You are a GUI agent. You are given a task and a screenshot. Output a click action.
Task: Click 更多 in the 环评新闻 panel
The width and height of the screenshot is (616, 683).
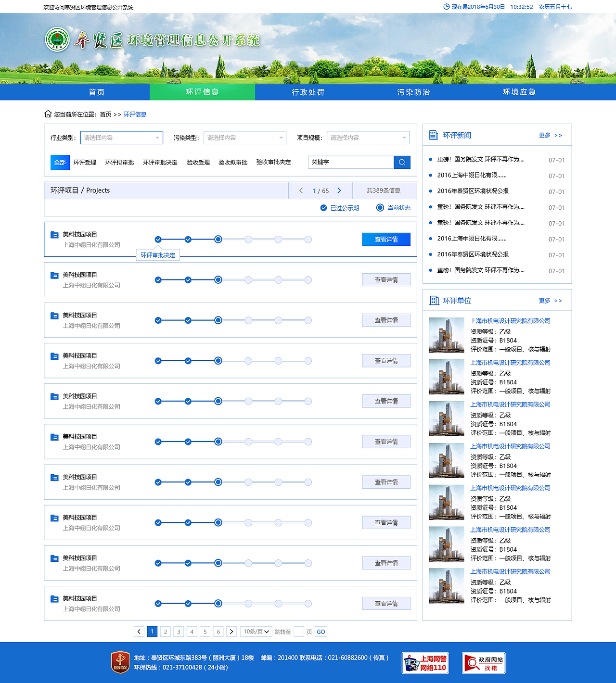(x=550, y=135)
